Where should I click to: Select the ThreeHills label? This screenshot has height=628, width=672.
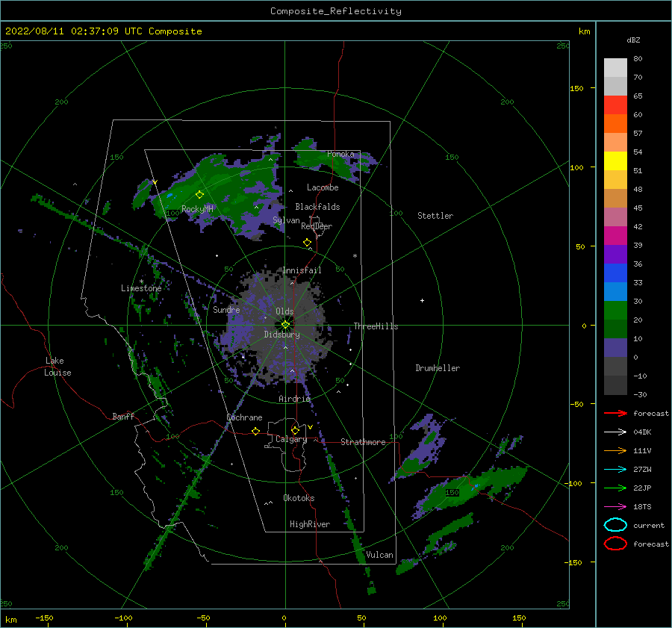(x=376, y=326)
